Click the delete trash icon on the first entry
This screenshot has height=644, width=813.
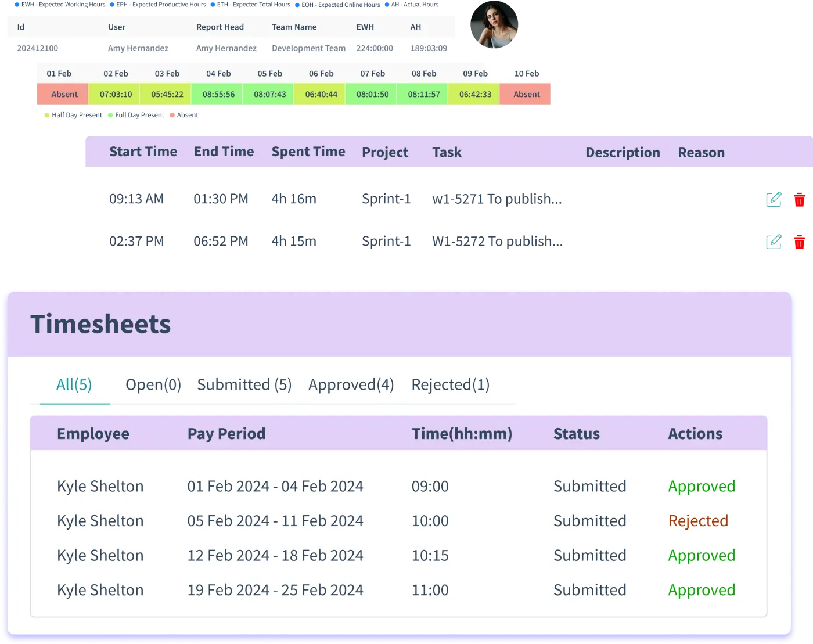coord(800,199)
